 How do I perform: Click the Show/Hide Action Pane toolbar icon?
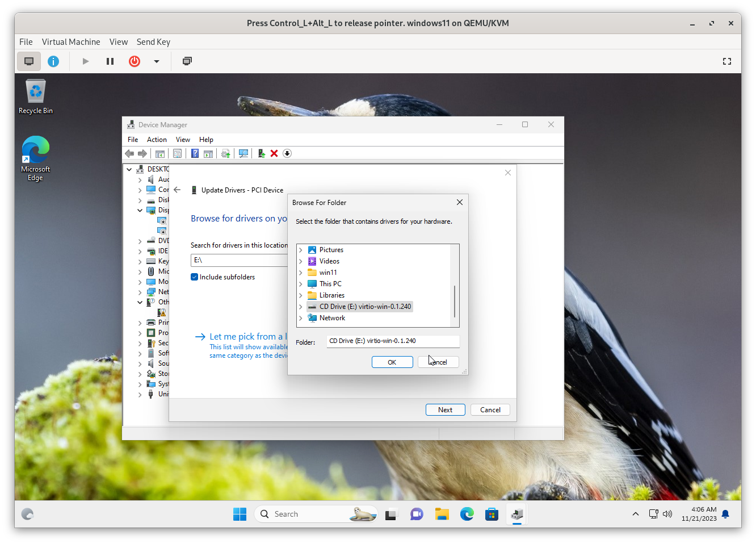click(208, 153)
